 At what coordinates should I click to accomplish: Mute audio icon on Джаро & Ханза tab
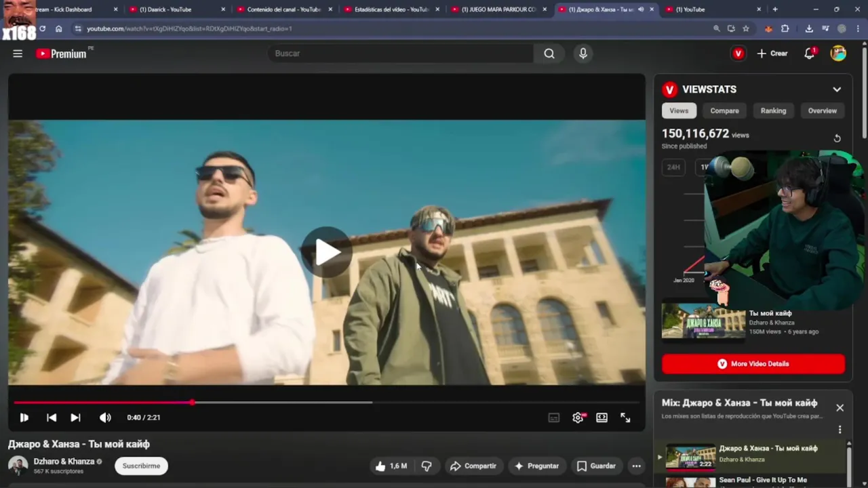pyautogui.click(x=641, y=9)
